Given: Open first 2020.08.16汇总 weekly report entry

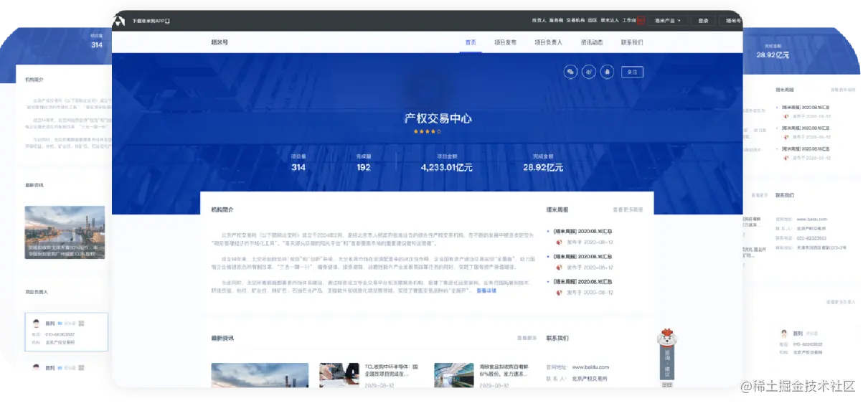Looking at the screenshot, I should click(x=582, y=231).
